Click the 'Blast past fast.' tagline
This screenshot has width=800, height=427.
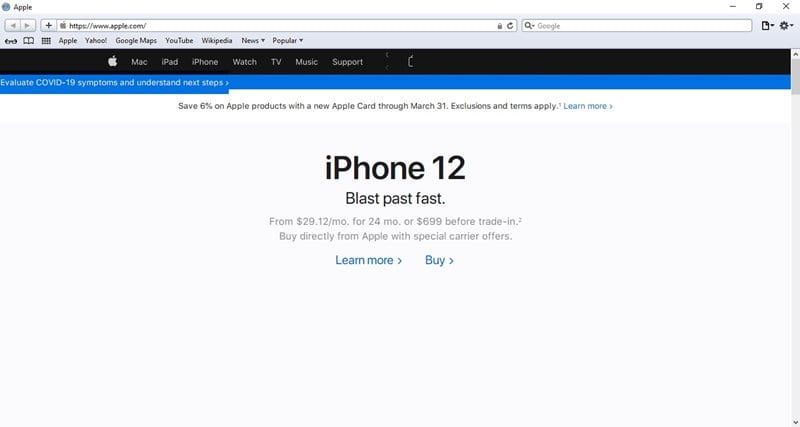point(395,198)
